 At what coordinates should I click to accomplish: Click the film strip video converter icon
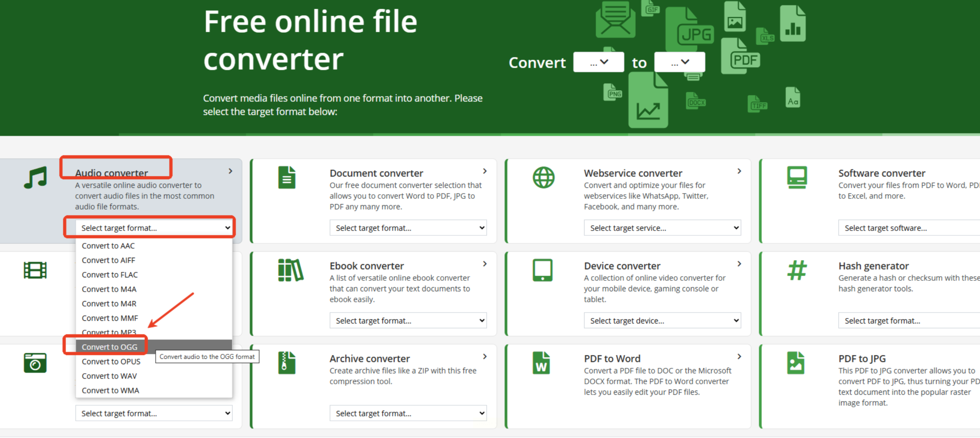tap(35, 270)
